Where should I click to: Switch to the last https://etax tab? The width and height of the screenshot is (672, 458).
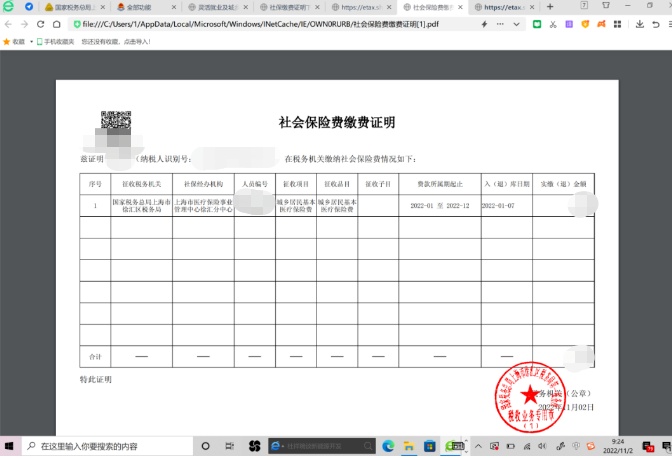click(505, 7)
